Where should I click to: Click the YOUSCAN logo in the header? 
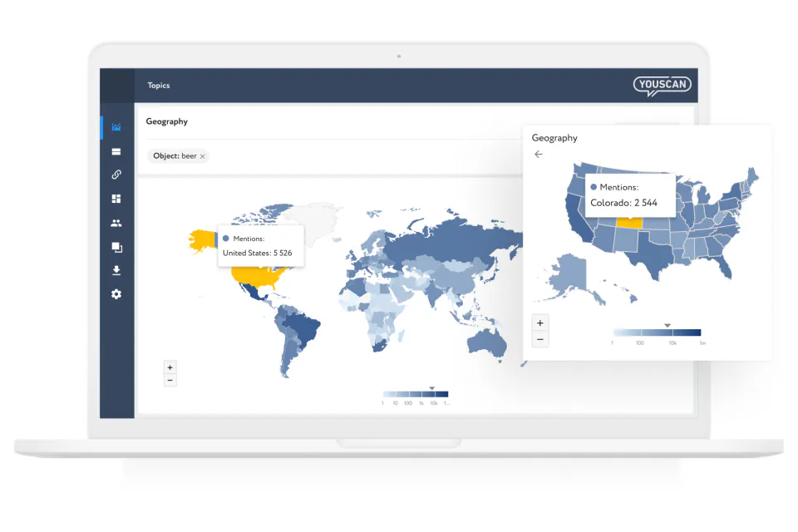[662, 85]
